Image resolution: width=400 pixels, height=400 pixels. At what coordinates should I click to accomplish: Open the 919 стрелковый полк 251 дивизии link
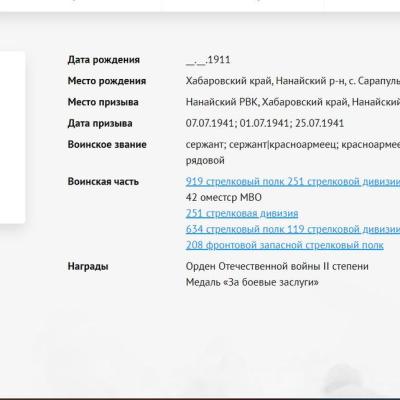coord(293,182)
